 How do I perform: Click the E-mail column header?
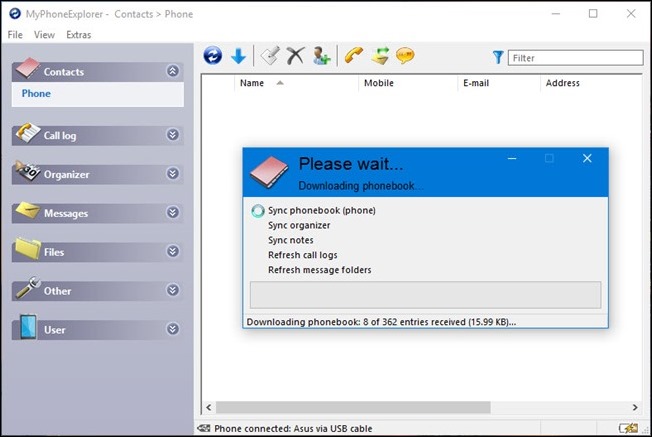click(499, 83)
